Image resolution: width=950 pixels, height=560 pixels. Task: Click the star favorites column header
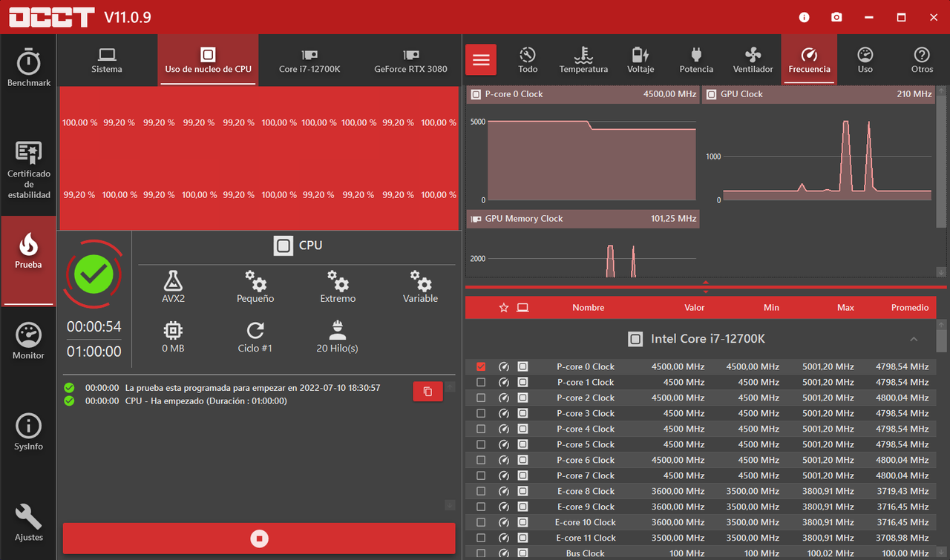click(x=504, y=307)
